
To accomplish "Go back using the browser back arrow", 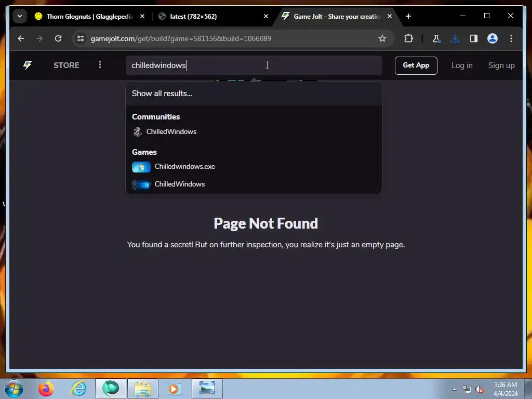I will tap(21, 38).
